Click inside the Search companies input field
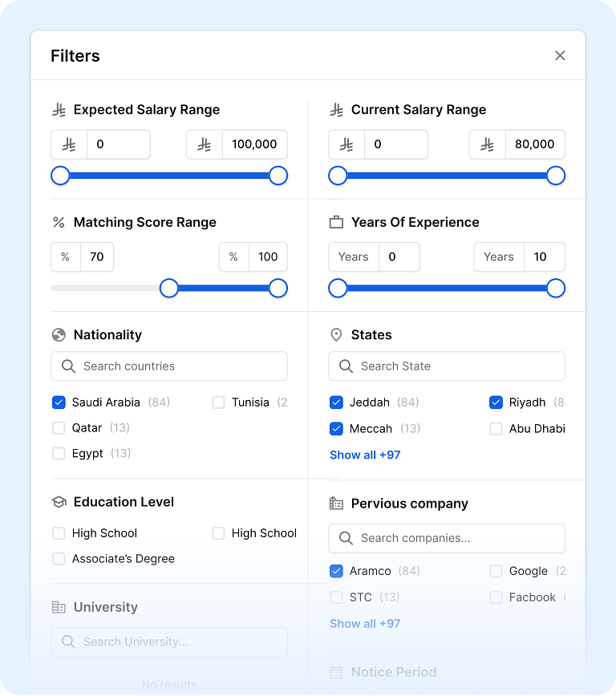 [446, 538]
